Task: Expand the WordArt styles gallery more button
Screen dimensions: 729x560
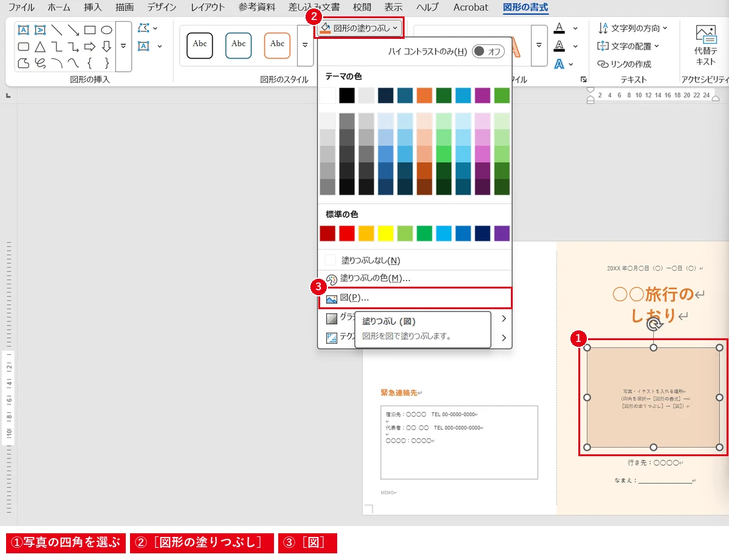Action: point(539,46)
